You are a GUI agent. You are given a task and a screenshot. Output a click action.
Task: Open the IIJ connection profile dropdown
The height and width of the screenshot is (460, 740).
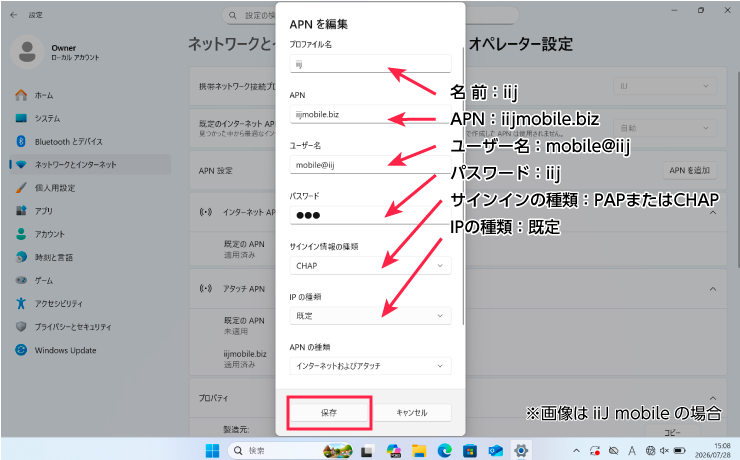click(665, 86)
